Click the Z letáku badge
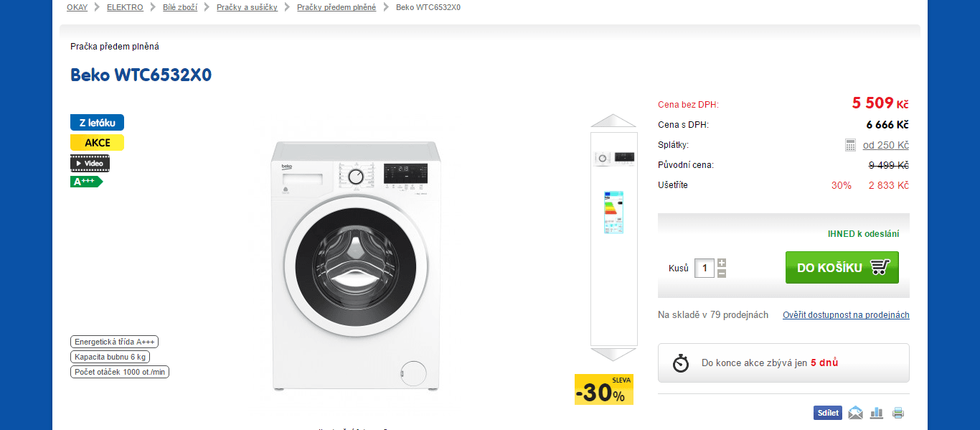Viewport: 980px width, 430px height. tap(97, 123)
